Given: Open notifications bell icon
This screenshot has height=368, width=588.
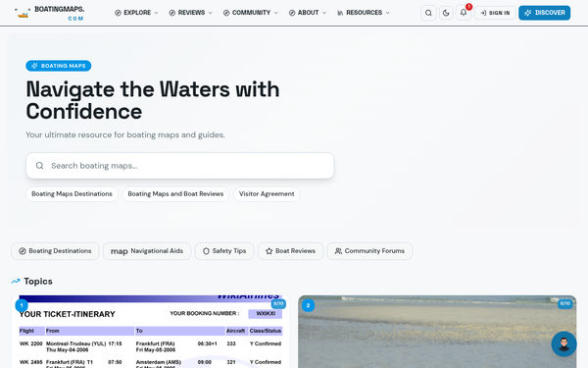Looking at the screenshot, I should tap(464, 13).
